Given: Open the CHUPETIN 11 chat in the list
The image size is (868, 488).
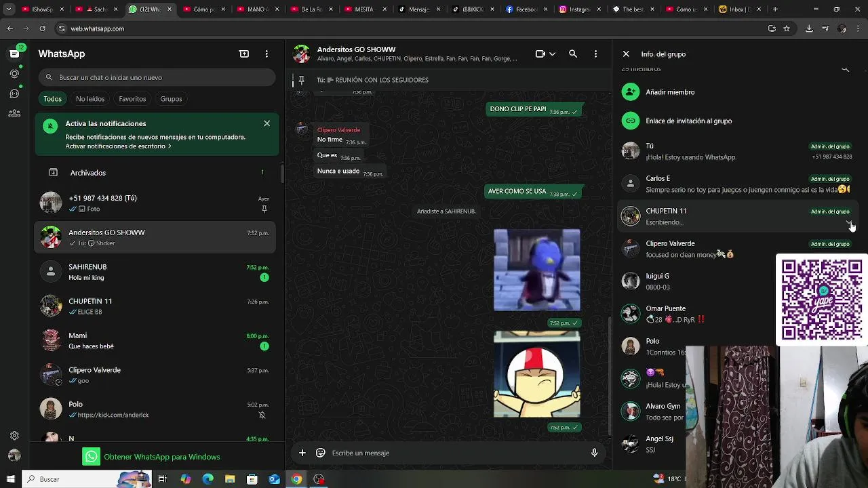Looking at the screenshot, I should click(157, 306).
